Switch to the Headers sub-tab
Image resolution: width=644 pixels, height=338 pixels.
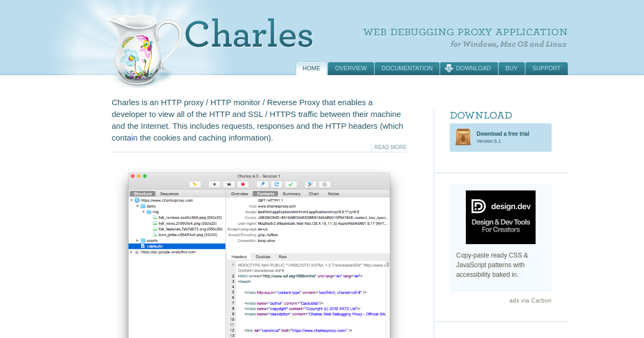click(239, 257)
